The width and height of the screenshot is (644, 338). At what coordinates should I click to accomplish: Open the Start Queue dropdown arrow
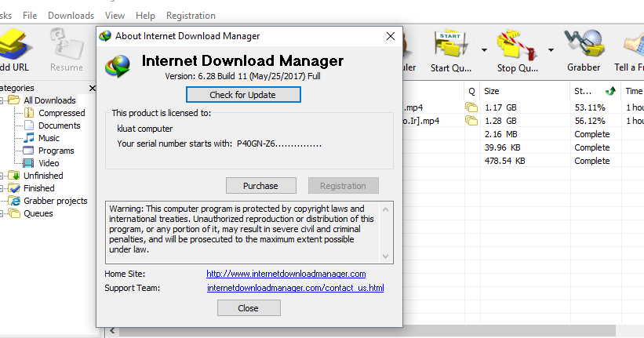484,50
